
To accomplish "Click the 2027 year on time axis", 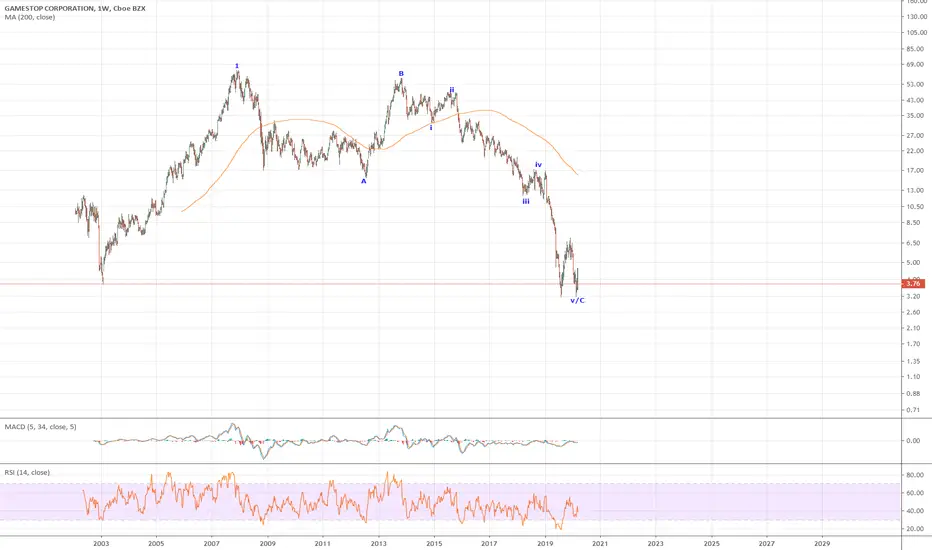I will click(x=767, y=543).
